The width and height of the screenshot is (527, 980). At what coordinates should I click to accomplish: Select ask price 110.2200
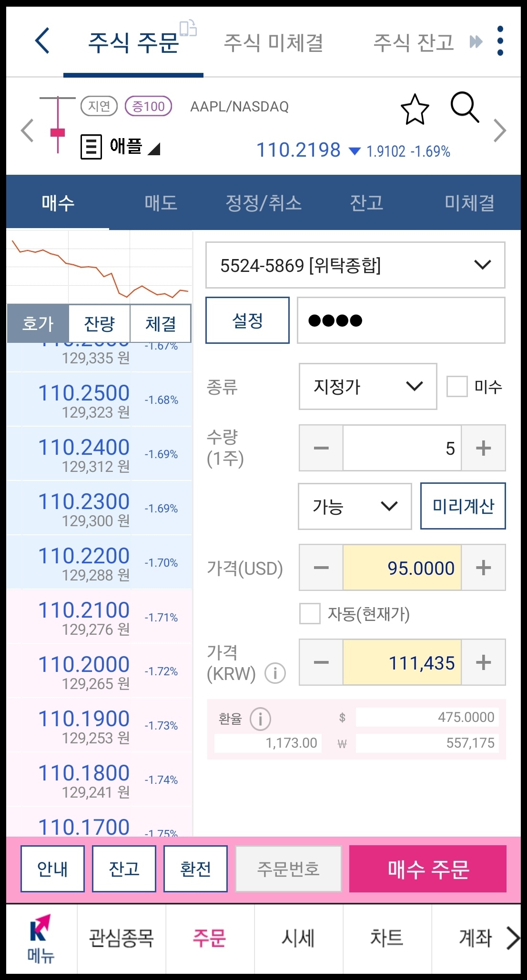[x=99, y=562]
